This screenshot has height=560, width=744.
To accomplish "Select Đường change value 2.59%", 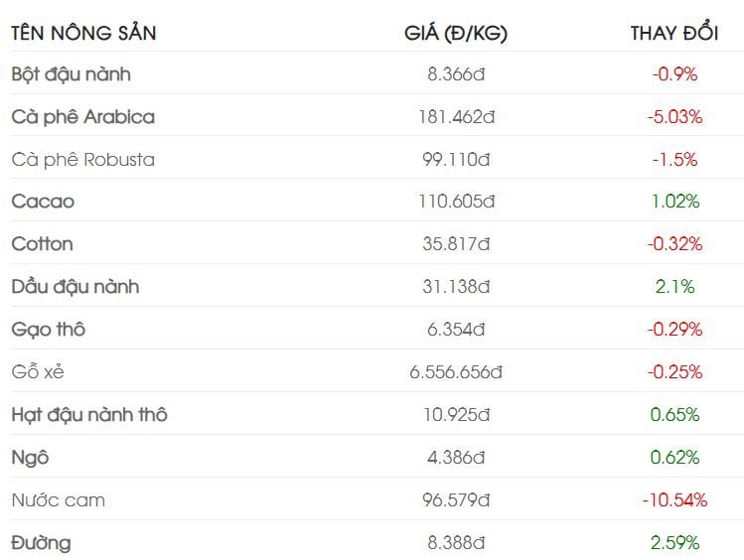I will [x=674, y=543].
